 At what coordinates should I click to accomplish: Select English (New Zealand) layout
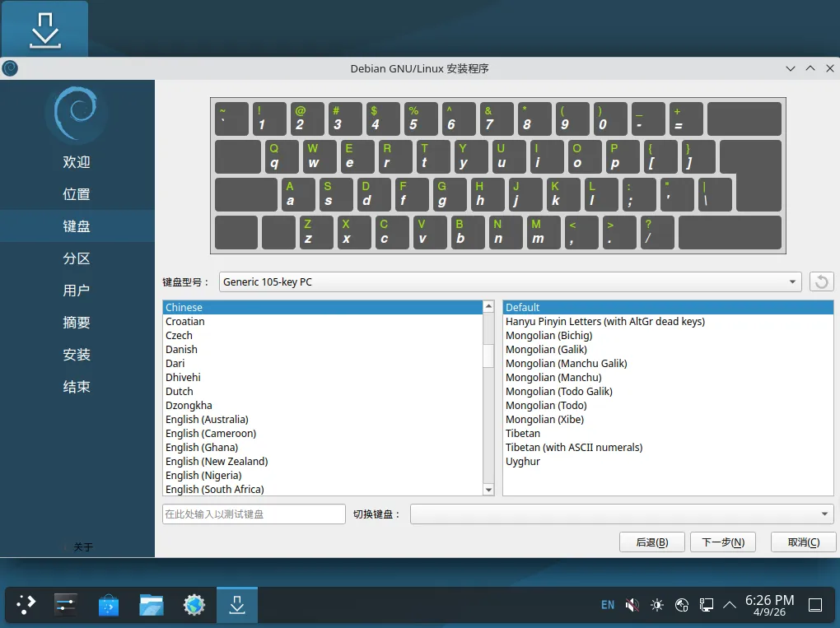[x=323, y=461]
